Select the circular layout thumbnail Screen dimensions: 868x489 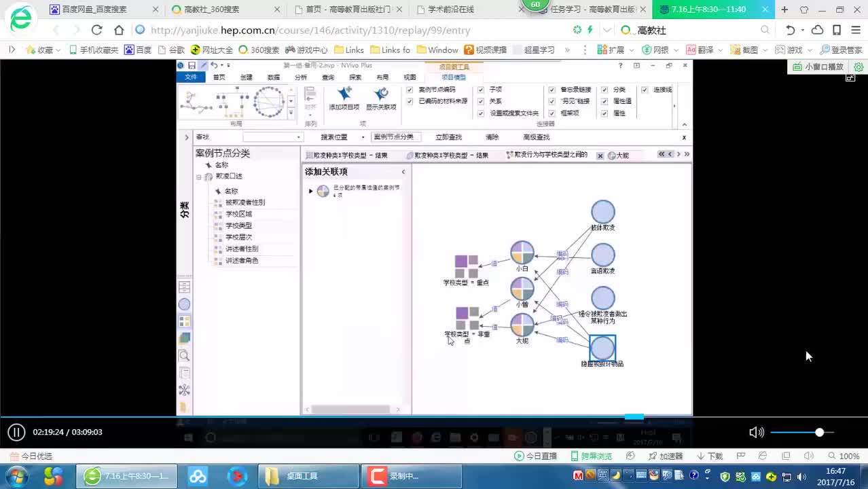click(268, 102)
